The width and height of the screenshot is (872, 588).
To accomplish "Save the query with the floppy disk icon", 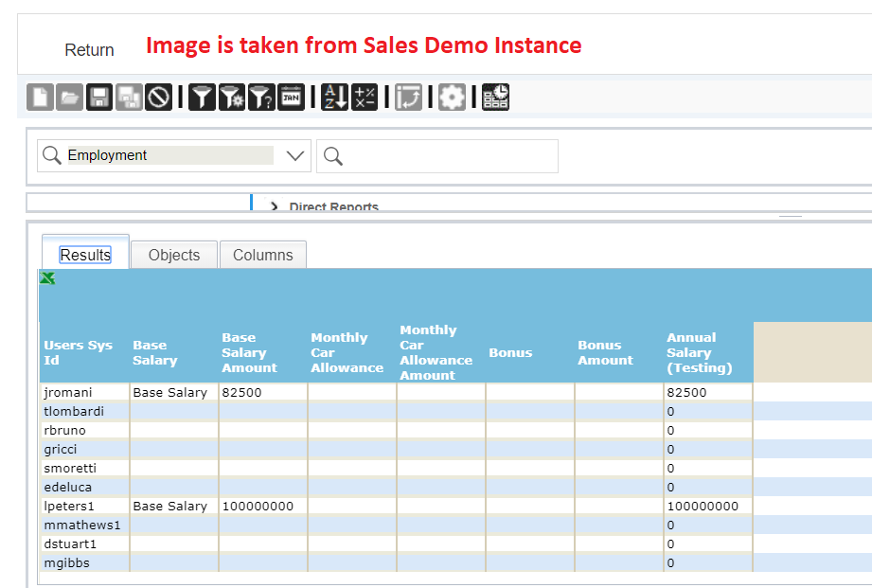I will click(x=99, y=98).
